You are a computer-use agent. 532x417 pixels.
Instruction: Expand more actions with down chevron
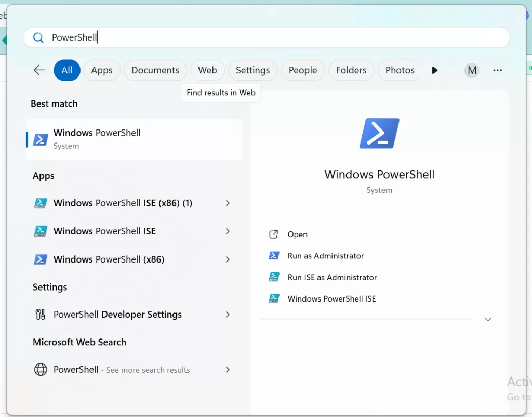click(x=488, y=320)
